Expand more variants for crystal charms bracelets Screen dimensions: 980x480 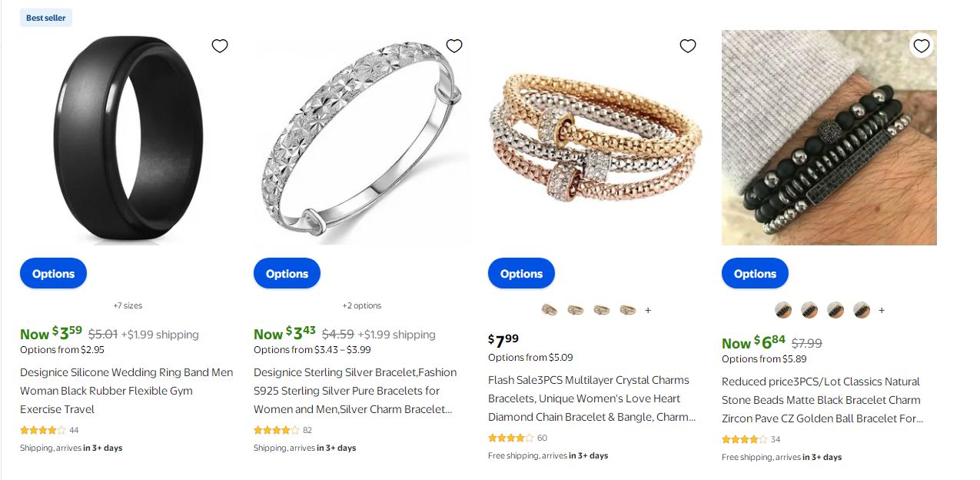648,310
